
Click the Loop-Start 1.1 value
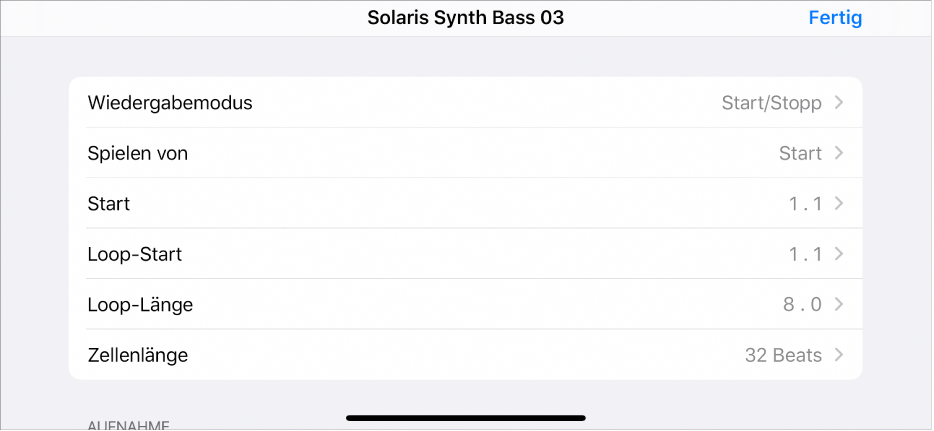pos(805,254)
